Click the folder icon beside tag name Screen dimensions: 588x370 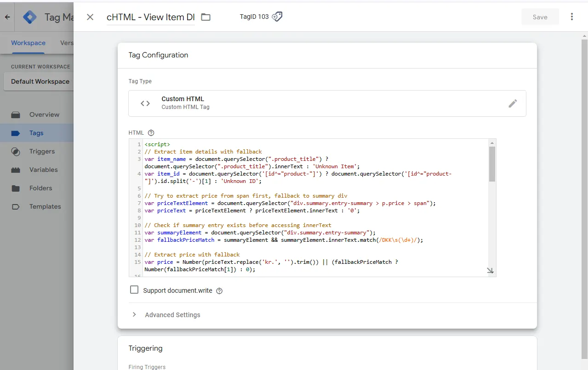206,17
